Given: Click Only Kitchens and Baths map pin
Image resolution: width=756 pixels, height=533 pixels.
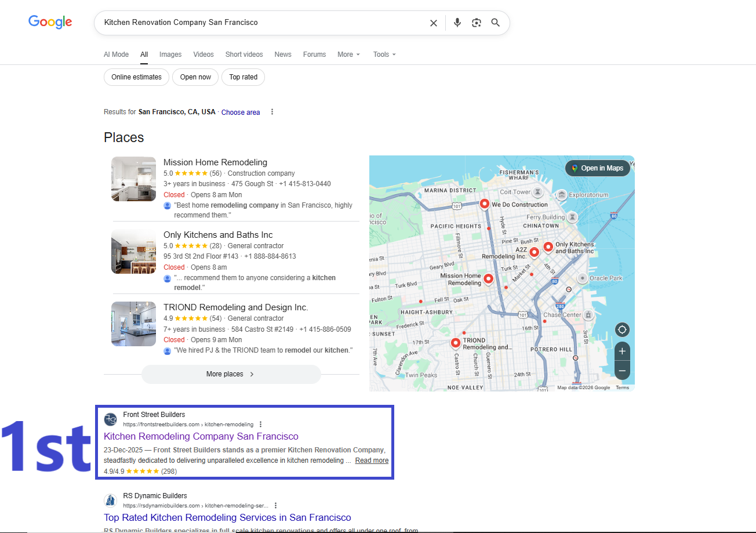Looking at the screenshot, I should [x=548, y=248].
